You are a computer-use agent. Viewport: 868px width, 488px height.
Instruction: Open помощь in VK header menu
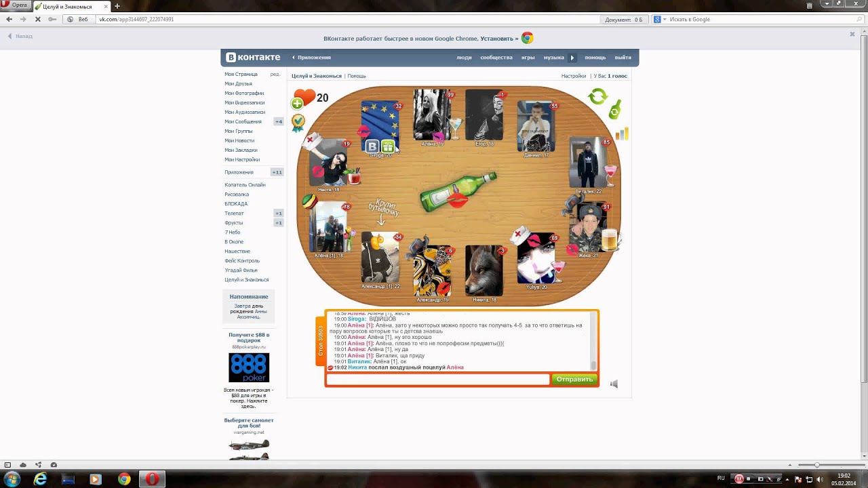tap(595, 58)
